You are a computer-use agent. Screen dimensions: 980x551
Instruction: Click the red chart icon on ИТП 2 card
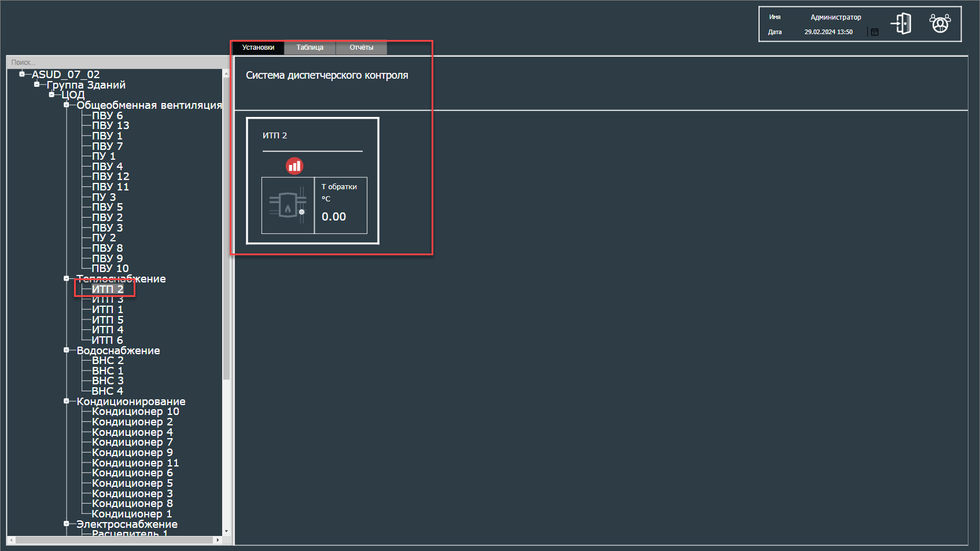tap(294, 166)
